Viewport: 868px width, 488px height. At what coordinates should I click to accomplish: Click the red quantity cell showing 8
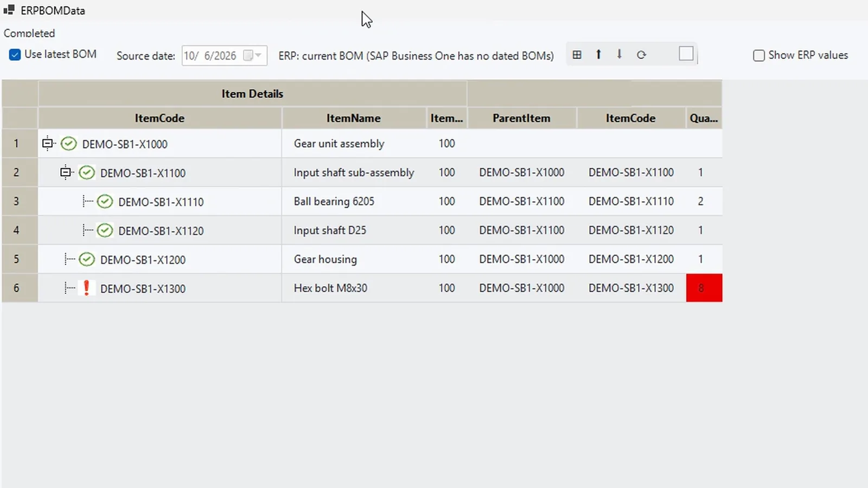[704, 288]
